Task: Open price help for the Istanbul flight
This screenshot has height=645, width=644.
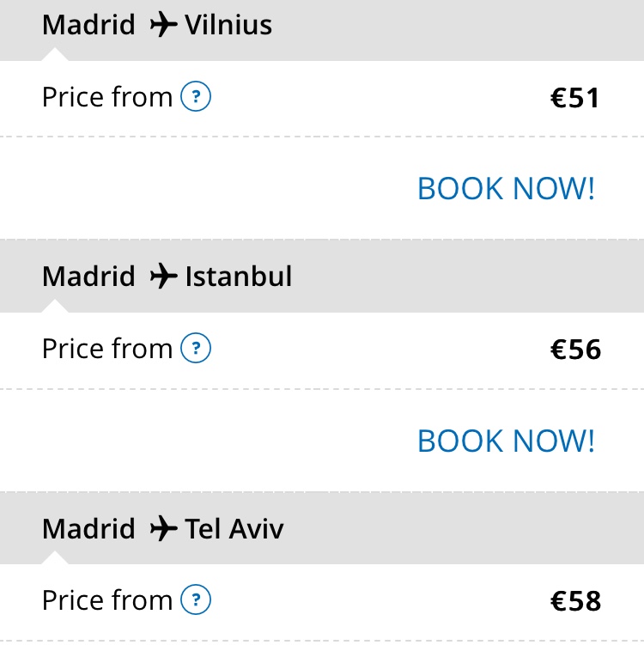Action: [196, 349]
